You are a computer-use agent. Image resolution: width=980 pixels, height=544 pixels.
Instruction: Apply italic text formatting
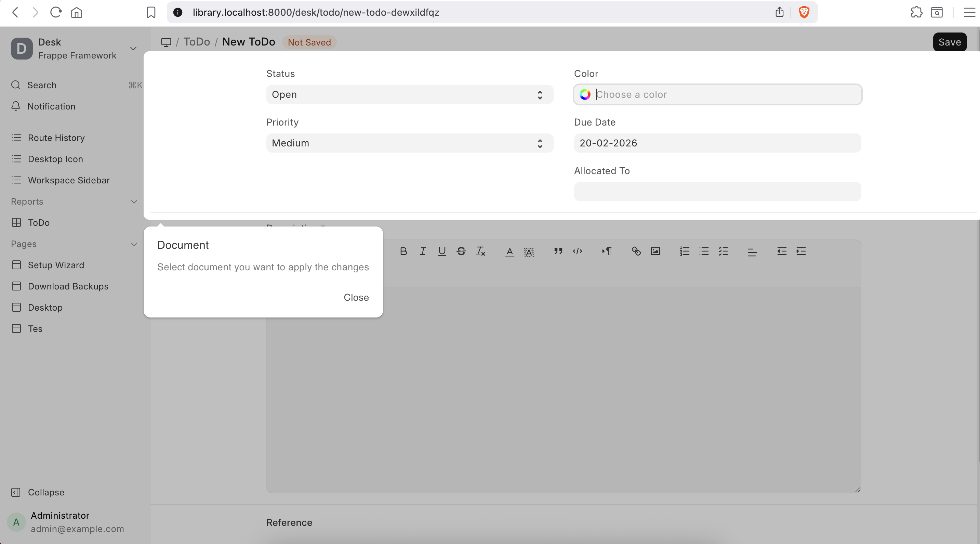423,251
